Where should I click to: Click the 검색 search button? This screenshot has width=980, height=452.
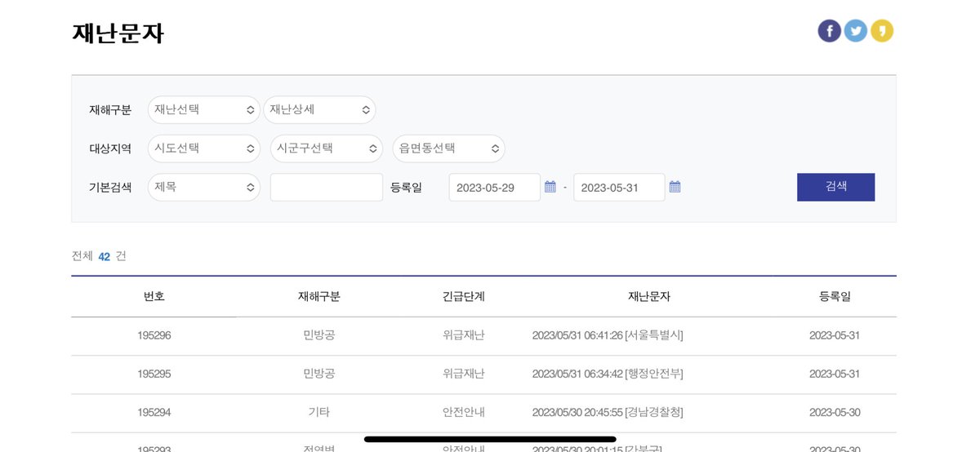(835, 187)
